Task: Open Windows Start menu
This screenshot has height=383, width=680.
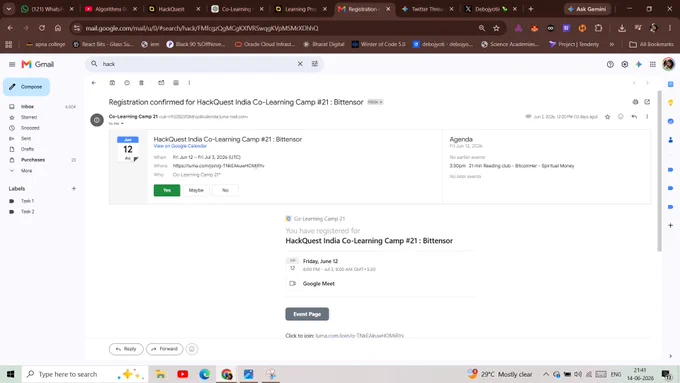Action: (x=10, y=374)
